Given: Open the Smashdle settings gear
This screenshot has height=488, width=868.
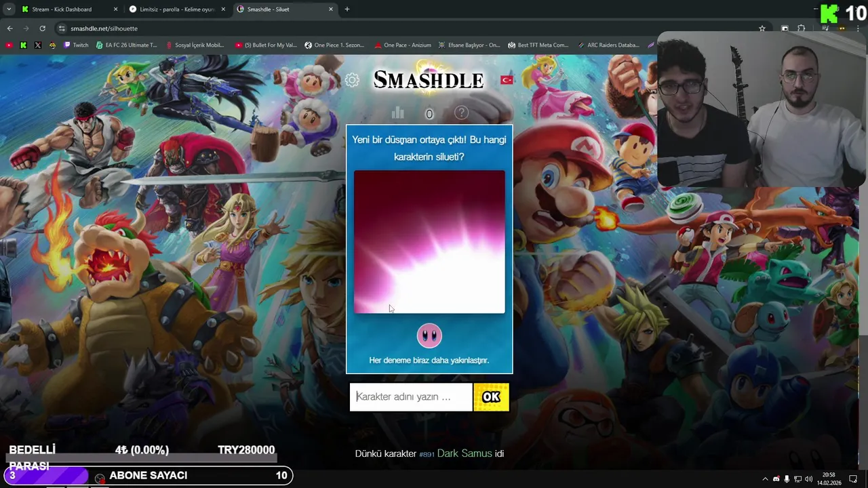Looking at the screenshot, I should pos(352,80).
